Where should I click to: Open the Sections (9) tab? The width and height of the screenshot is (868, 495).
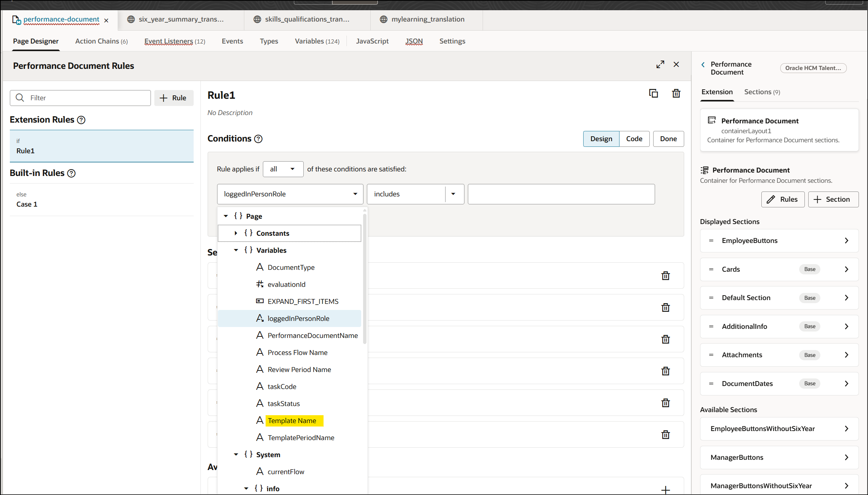(x=761, y=92)
